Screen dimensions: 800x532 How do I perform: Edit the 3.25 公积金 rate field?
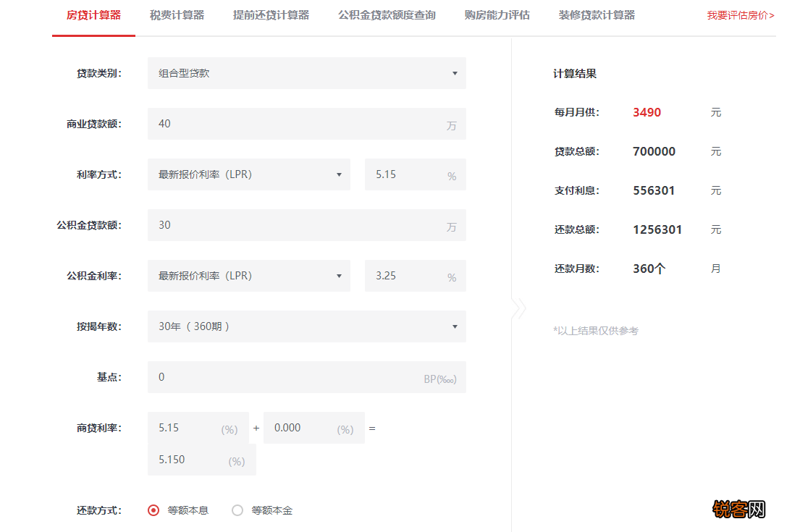(416, 276)
